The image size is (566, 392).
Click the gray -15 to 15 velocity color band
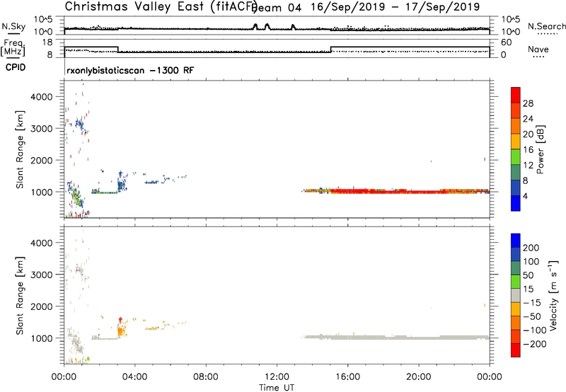(x=516, y=295)
